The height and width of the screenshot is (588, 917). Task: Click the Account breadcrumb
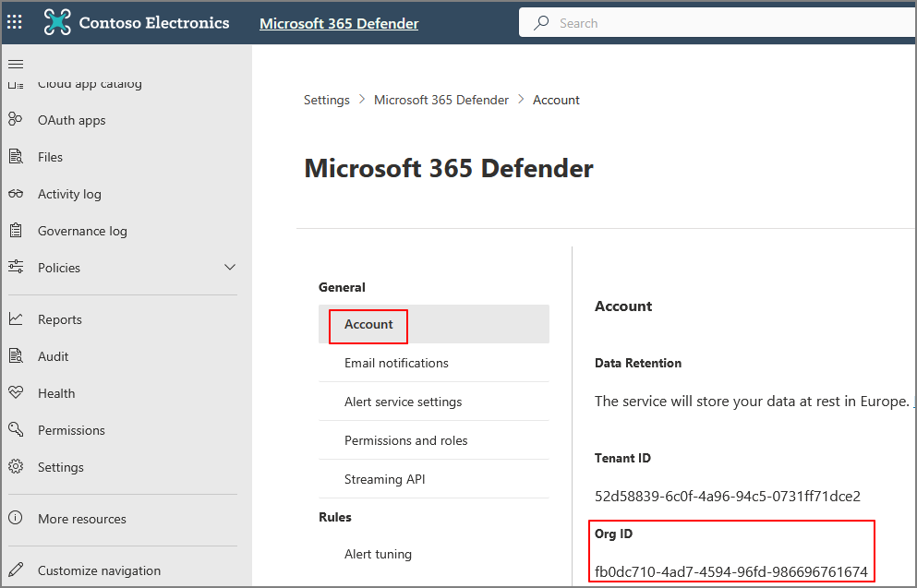tap(556, 100)
